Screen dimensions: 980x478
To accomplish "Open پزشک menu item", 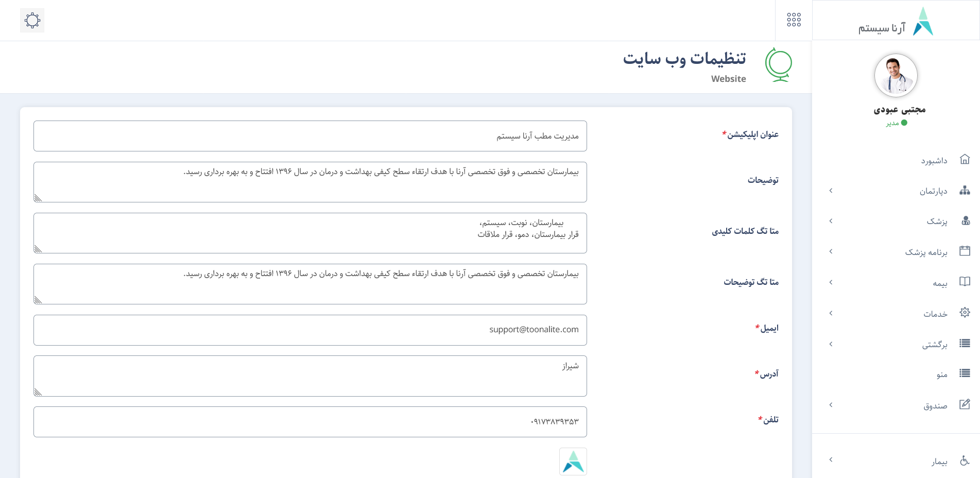I will (896, 221).
